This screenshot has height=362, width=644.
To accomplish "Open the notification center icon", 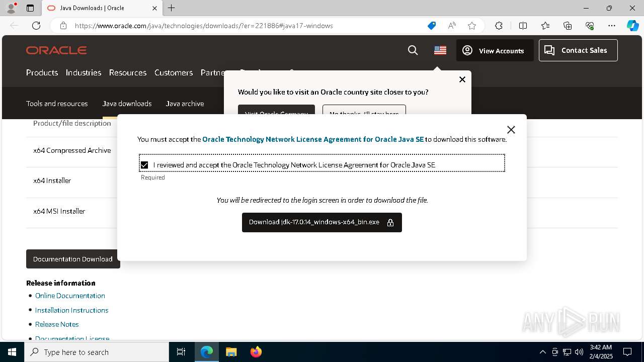I will [x=627, y=352].
